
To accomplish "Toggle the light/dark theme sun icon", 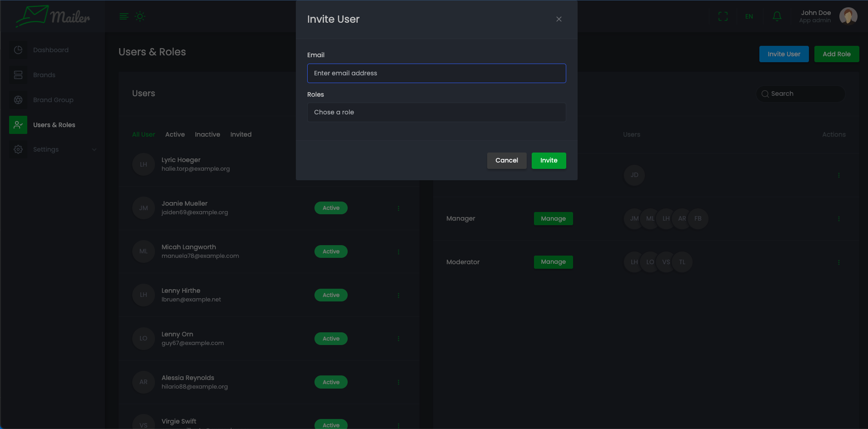I will [140, 17].
